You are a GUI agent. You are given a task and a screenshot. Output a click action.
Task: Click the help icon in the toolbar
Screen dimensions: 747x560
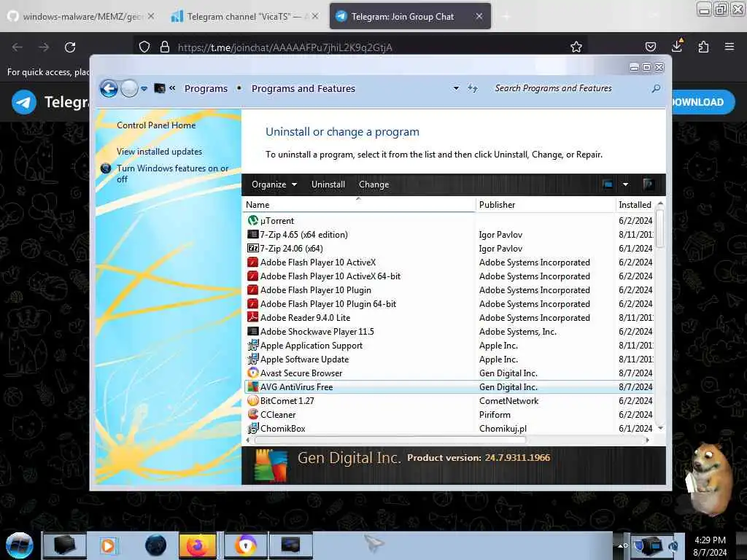(x=648, y=184)
